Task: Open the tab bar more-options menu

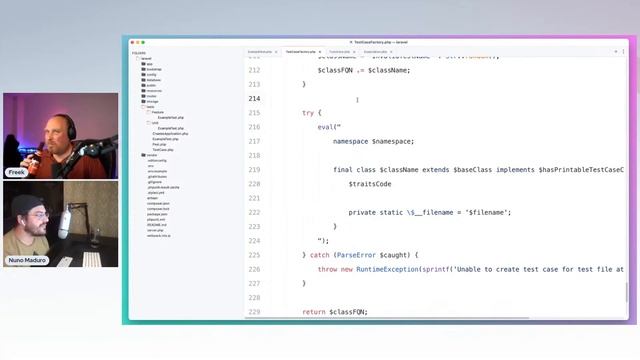Action: click(623, 52)
